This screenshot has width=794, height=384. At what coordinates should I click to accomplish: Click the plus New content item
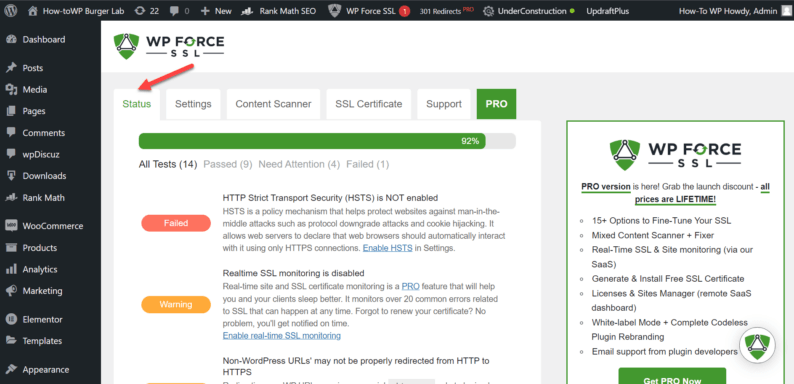click(x=205, y=11)
